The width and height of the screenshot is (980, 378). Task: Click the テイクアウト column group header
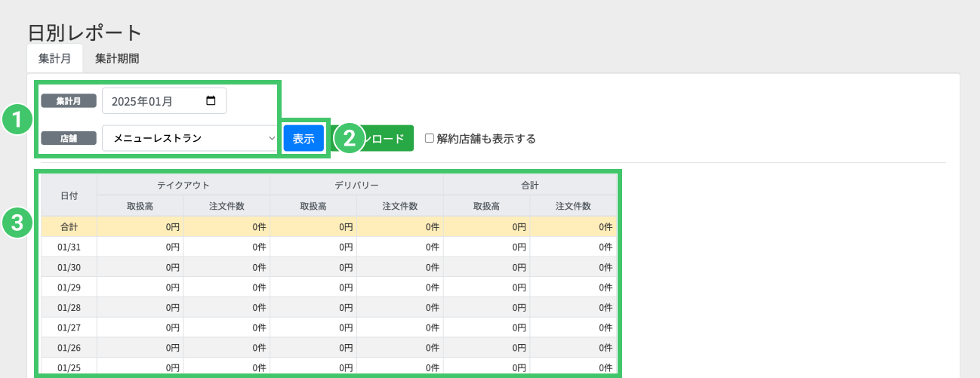click(183, 184)
